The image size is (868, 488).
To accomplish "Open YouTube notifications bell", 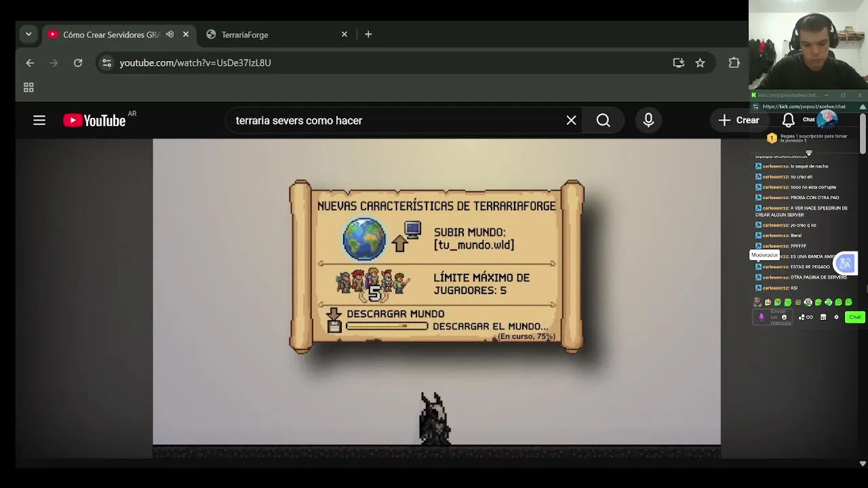I will tap(788, 120).
